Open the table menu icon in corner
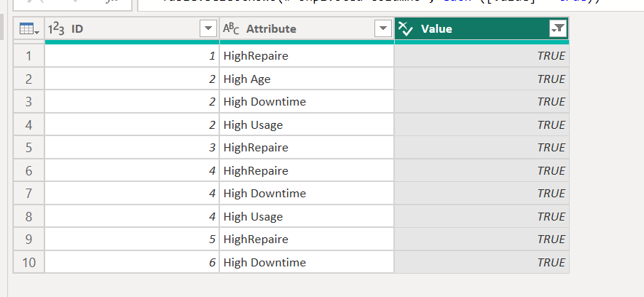 click(x=28, y=28)
